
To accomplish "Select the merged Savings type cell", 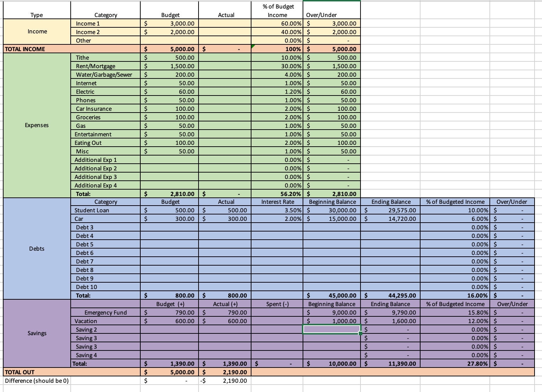I will (37, 333).
